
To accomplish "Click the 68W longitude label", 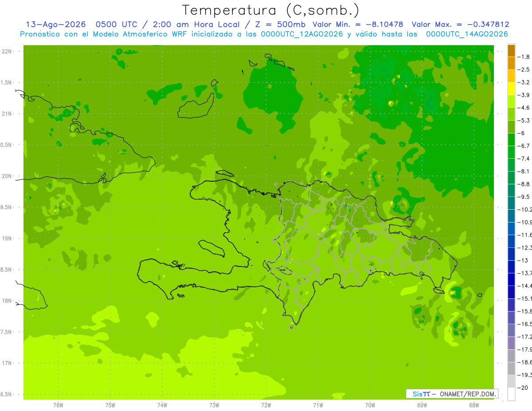I will coord(474,405).
